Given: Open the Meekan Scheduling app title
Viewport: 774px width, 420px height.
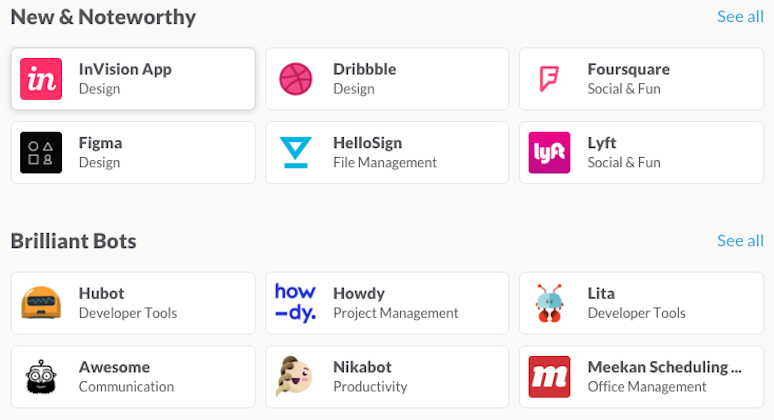Looking at the screenshot, I should click(664, 367).
